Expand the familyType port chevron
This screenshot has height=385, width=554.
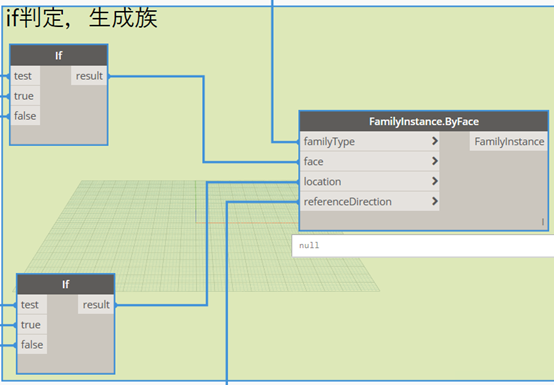coord(435,141)
